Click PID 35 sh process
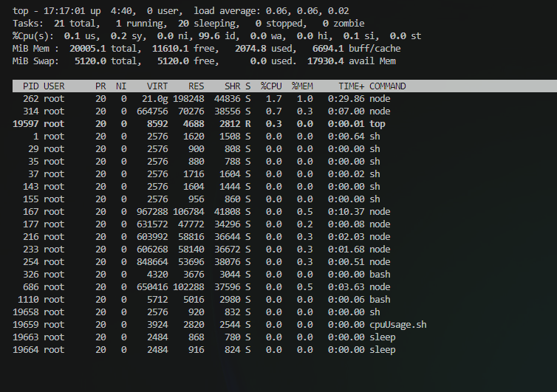The image size is (557, 392). pos(33,162)
